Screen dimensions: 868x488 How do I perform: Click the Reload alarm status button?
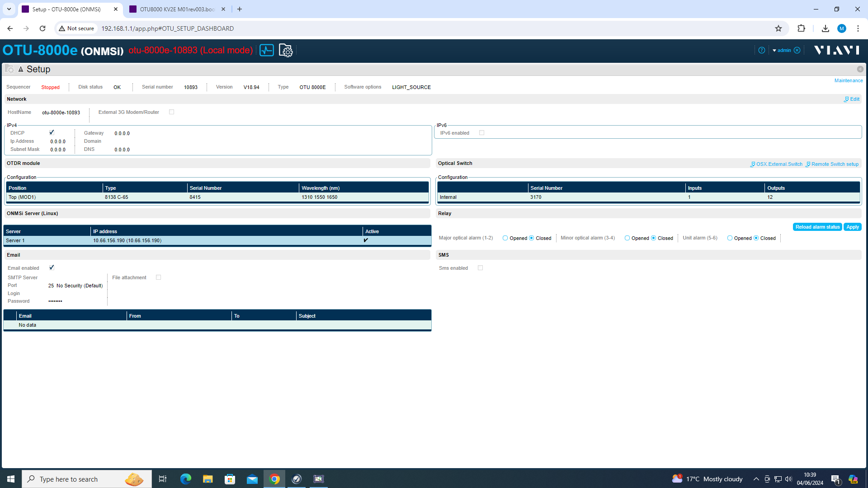click(817, 227)
